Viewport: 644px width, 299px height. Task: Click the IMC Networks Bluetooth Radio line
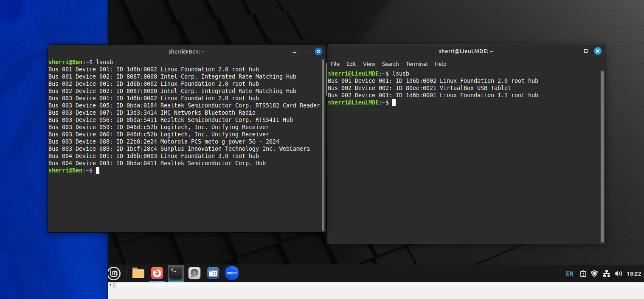click(152, 113)
